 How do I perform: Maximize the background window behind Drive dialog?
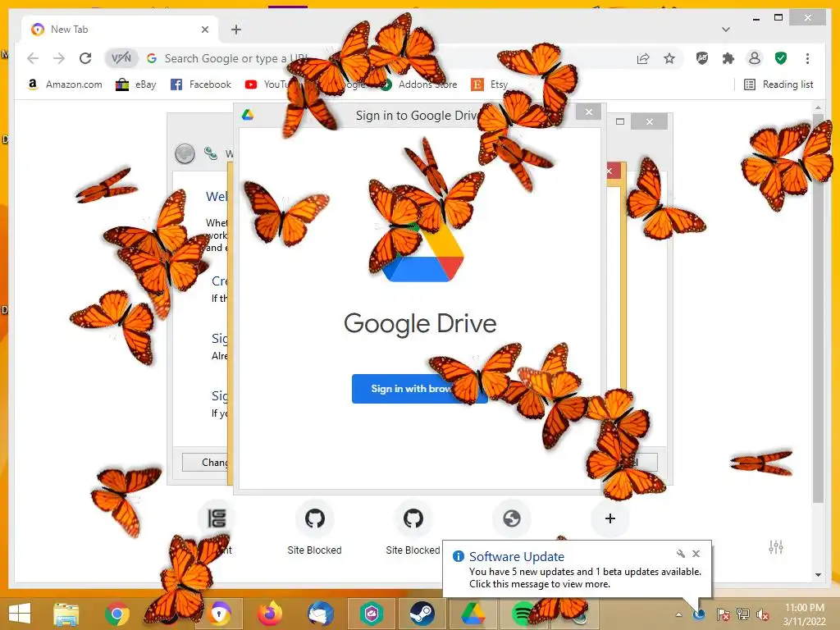(620, 121)
